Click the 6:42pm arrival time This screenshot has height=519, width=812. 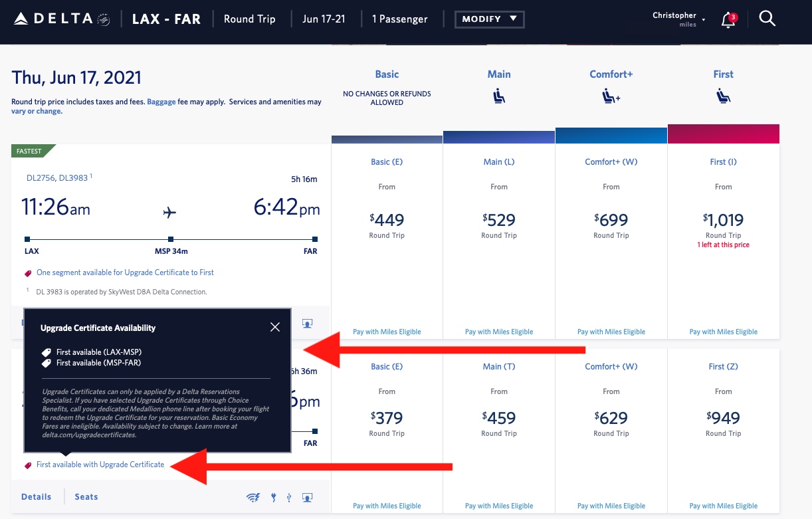[286, 208]
